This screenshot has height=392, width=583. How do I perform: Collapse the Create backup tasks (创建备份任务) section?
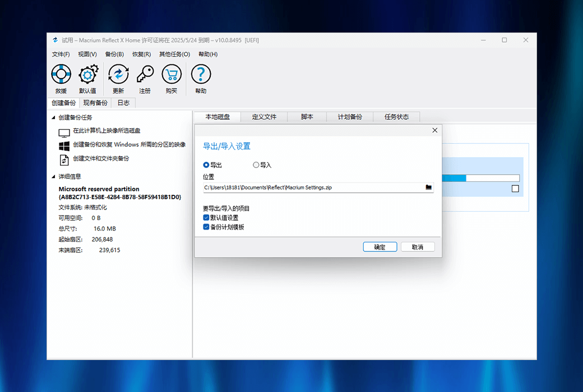click(53, 118)
